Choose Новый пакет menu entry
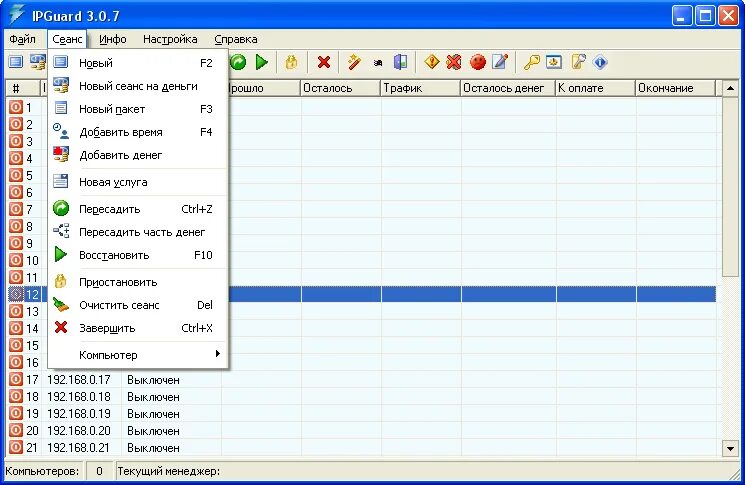Viewport: 745px width, 485px height. click(x=138, y=109)
